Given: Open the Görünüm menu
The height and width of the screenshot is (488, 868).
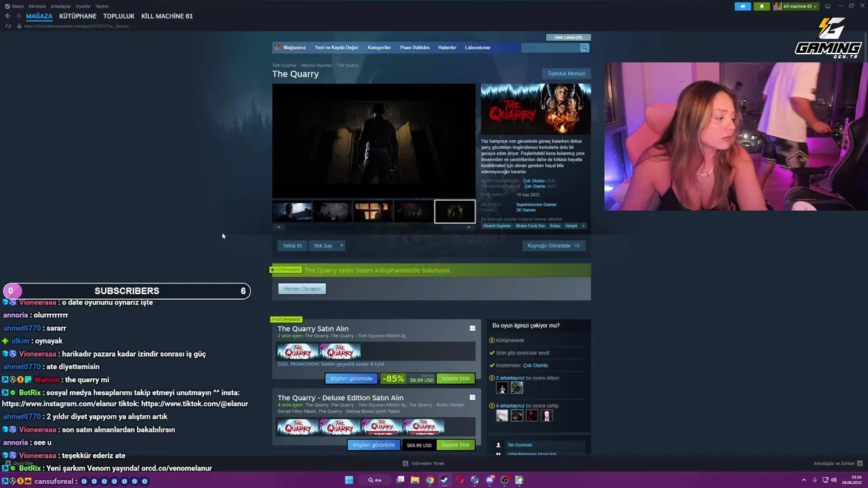Looking at the screenshot, I should 37,6.
